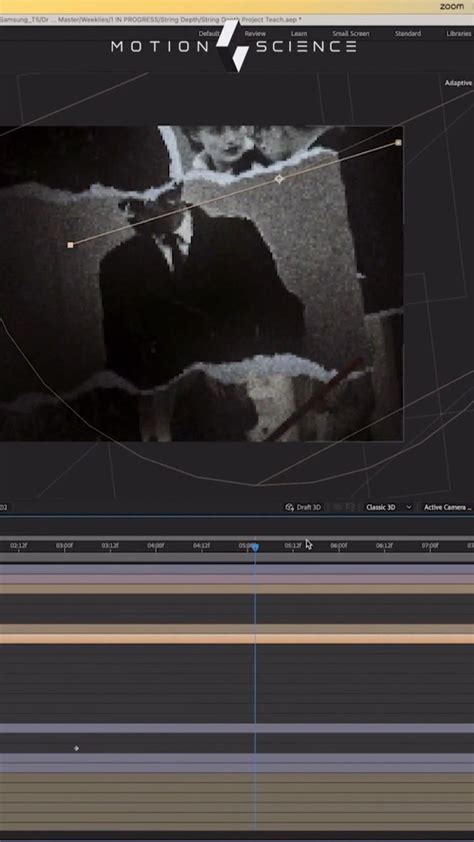This screenshot has height=842, width=474.
Task: Switch to the Libraries workspace
Action: [458, 33]
